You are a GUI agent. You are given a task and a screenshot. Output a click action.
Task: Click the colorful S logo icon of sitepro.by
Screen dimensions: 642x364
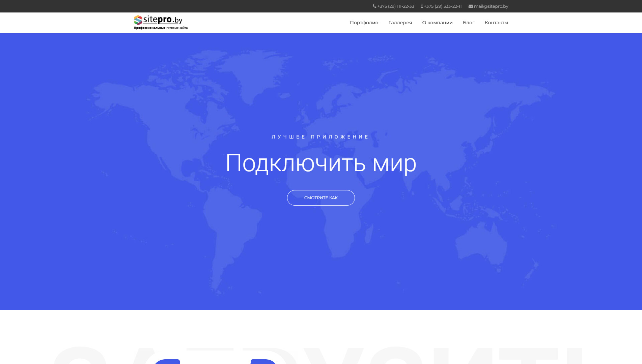coord(137,20)
